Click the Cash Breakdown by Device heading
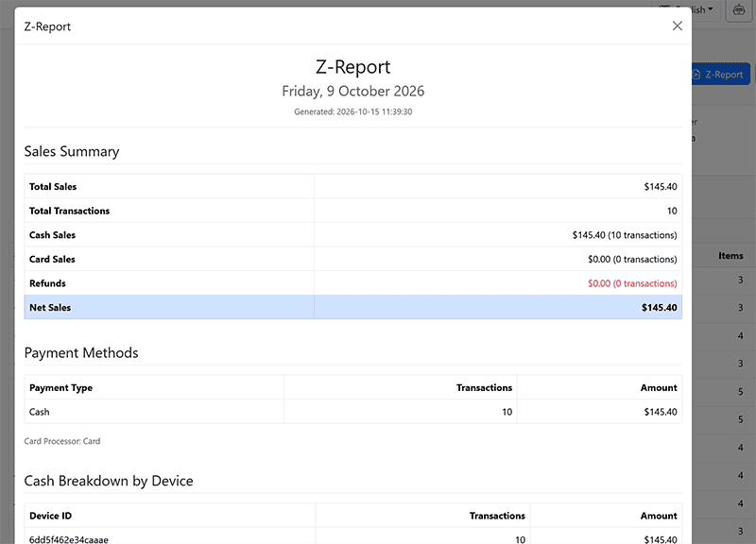756x544 pixels. click(x=109, y=481)
